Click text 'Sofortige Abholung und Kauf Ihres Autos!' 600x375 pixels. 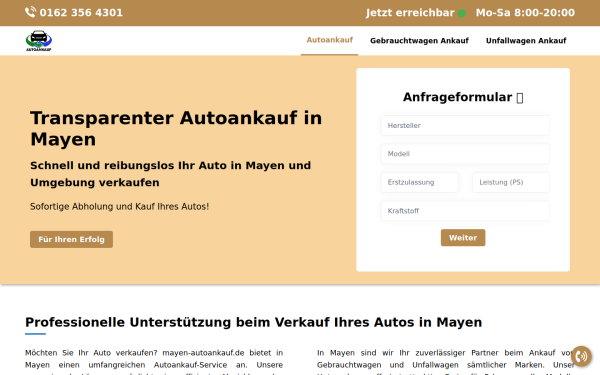[119, 207]
